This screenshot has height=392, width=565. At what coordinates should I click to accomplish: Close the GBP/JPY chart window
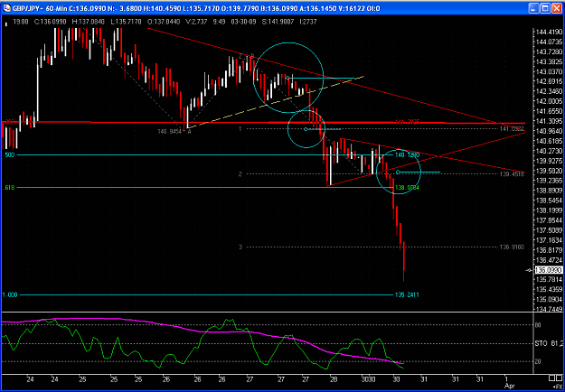[556, 7]
